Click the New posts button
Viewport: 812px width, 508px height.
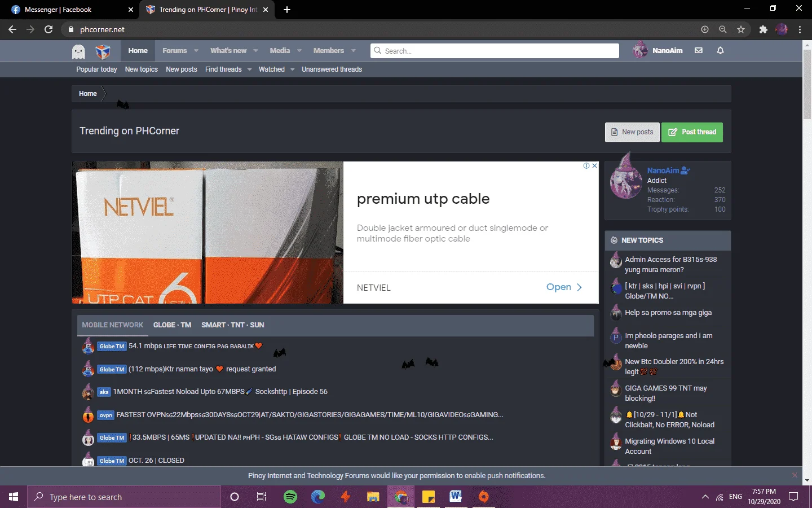[632, 132]
